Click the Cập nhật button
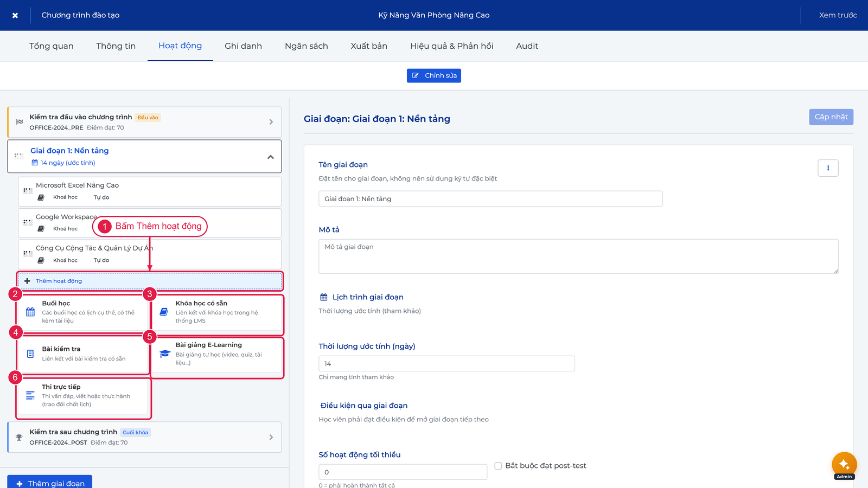The height and width of the screenshot is (488, 868). coord(831,117)
